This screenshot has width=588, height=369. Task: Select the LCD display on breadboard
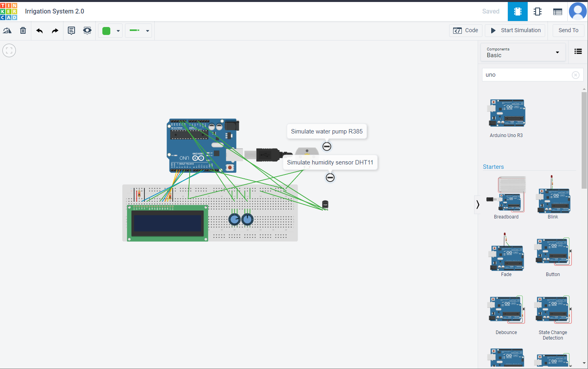pos(167,223)
